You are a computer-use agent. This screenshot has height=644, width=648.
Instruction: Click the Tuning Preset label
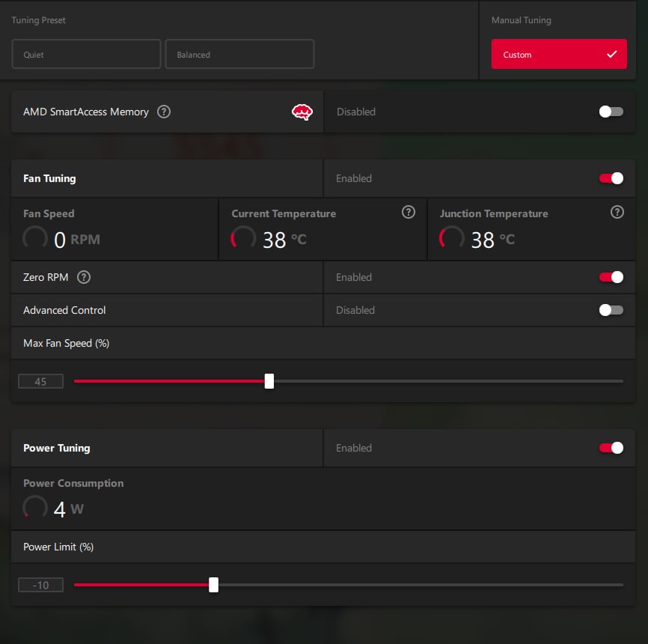tap(38, 20)
